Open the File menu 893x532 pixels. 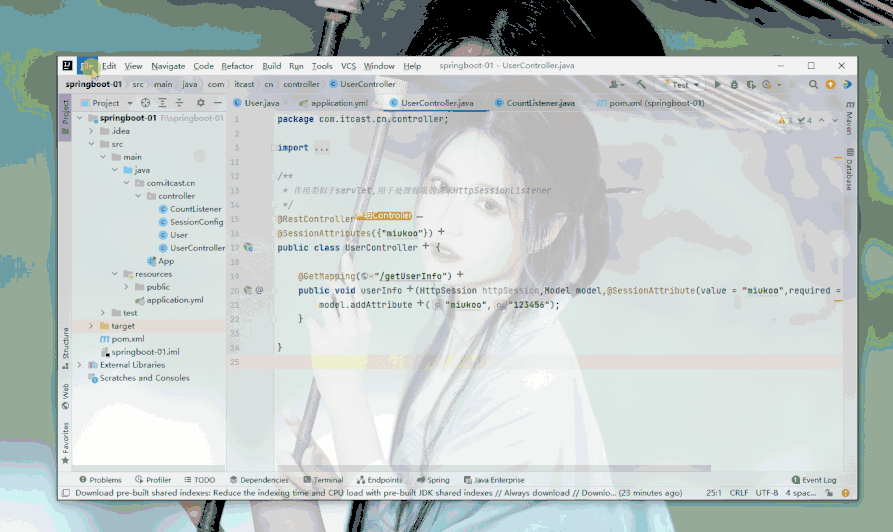click(87, 66)
